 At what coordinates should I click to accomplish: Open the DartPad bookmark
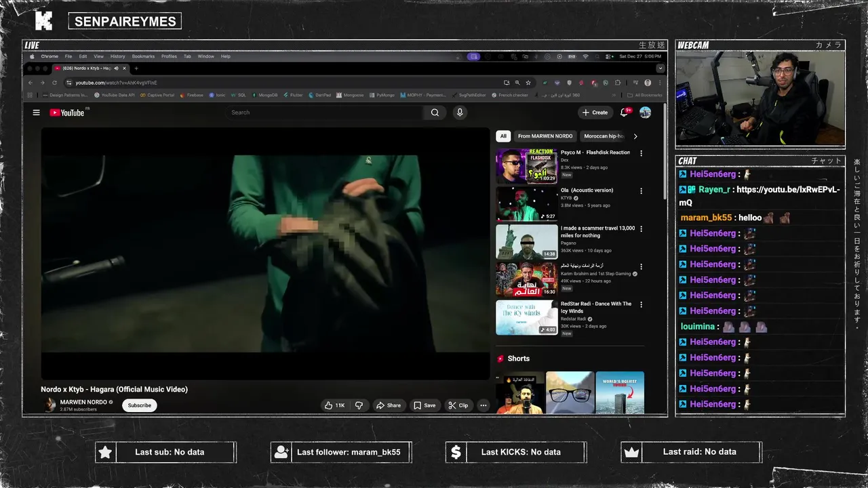[319, 95]
